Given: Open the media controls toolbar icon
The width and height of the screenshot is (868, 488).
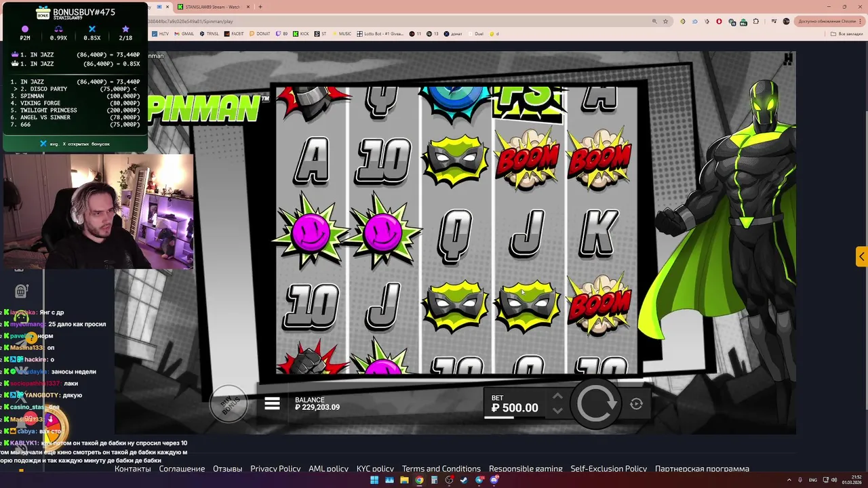Looking at the screenshot, I should click(x=774, y=21).
